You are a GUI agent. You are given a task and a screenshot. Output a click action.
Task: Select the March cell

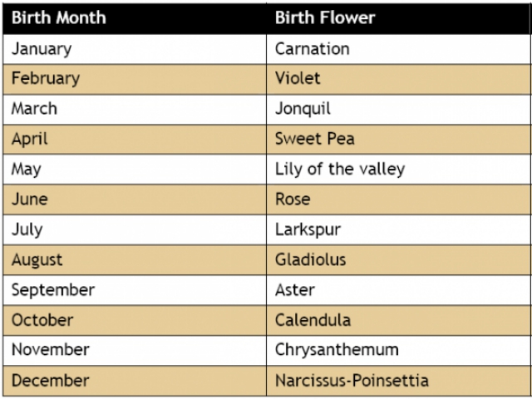[135, 109]
